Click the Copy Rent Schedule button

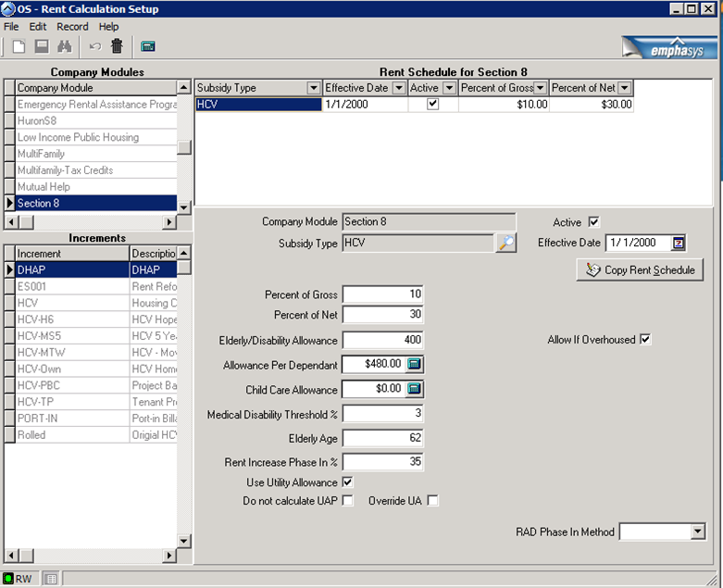click(x=639, y=270)
